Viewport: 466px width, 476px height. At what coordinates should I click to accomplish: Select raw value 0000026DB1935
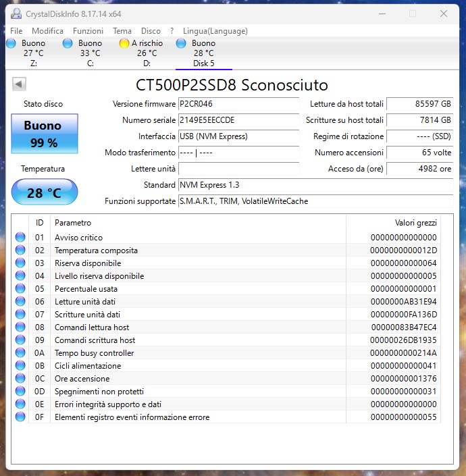coord(403,340)
